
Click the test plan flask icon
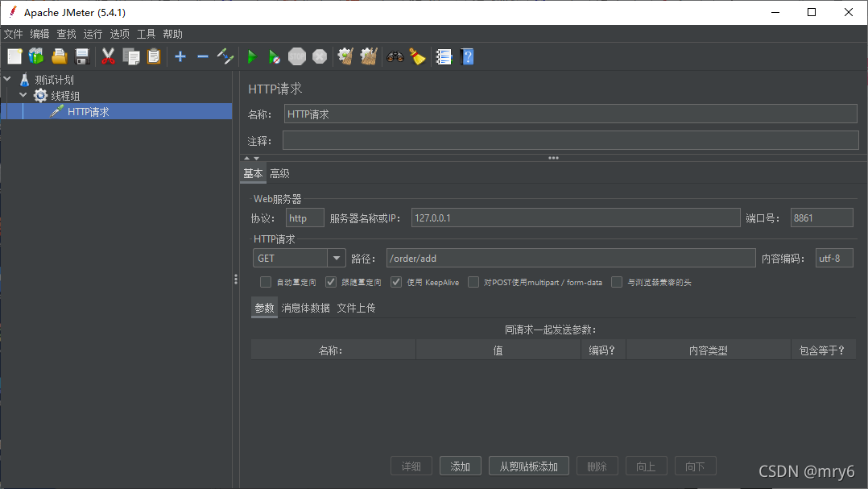[x=24, y=80]
